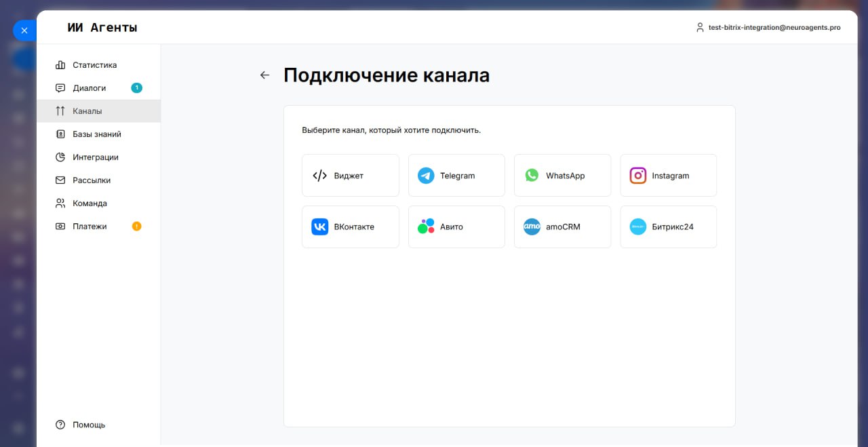Click the blue notification badge on Диалоги
Screen dimensions: 868x447
[x=136, y=88]
